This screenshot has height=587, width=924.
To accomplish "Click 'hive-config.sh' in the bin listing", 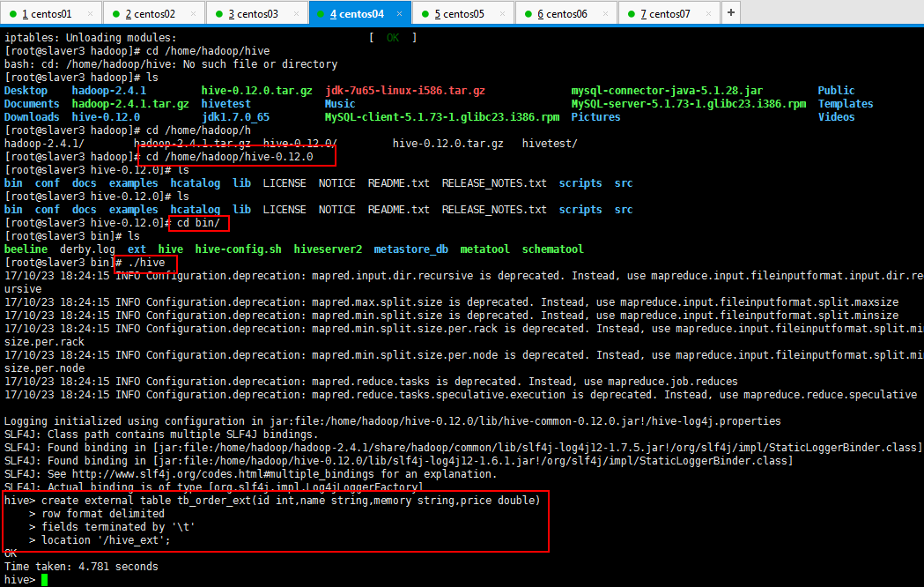I will pyautogui.click(x=238, y=249).
